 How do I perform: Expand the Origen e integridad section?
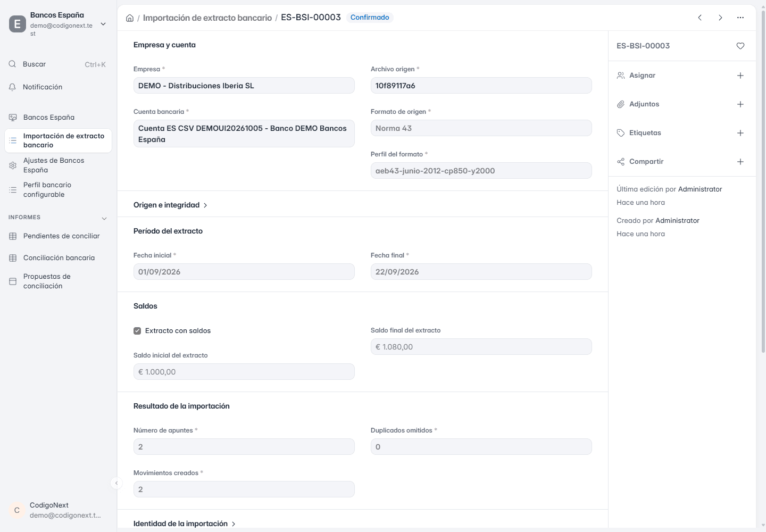coord(170,205)
